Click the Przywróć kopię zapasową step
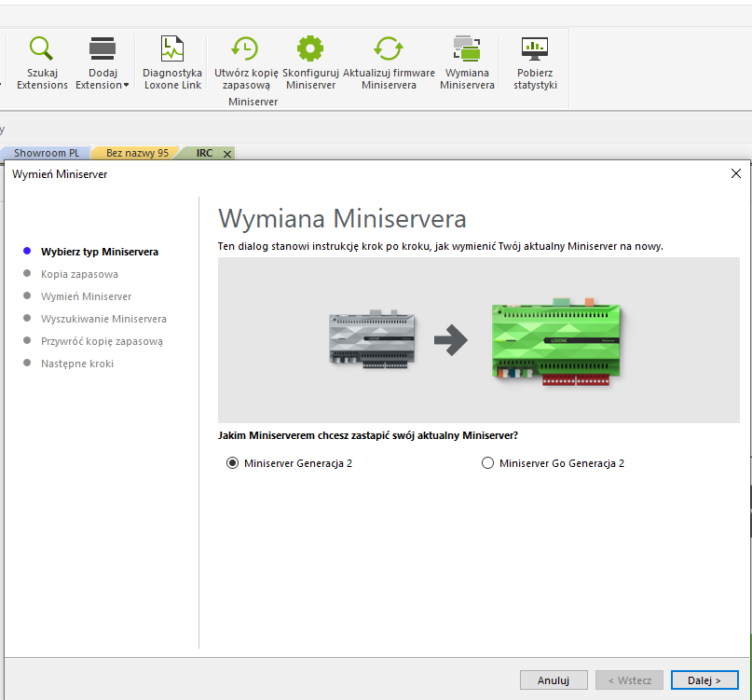752x700 pixels. click(102, 341)
